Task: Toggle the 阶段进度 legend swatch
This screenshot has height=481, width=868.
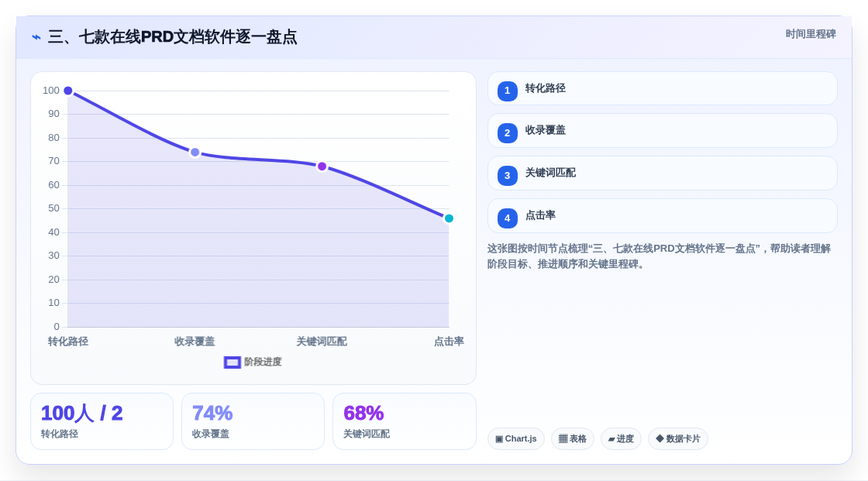Action: (x=232, y=362)
